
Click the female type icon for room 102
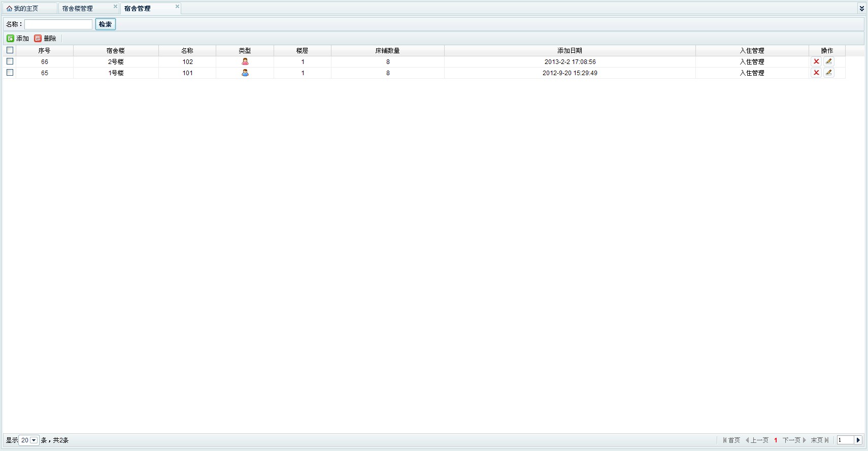(245, 61)
